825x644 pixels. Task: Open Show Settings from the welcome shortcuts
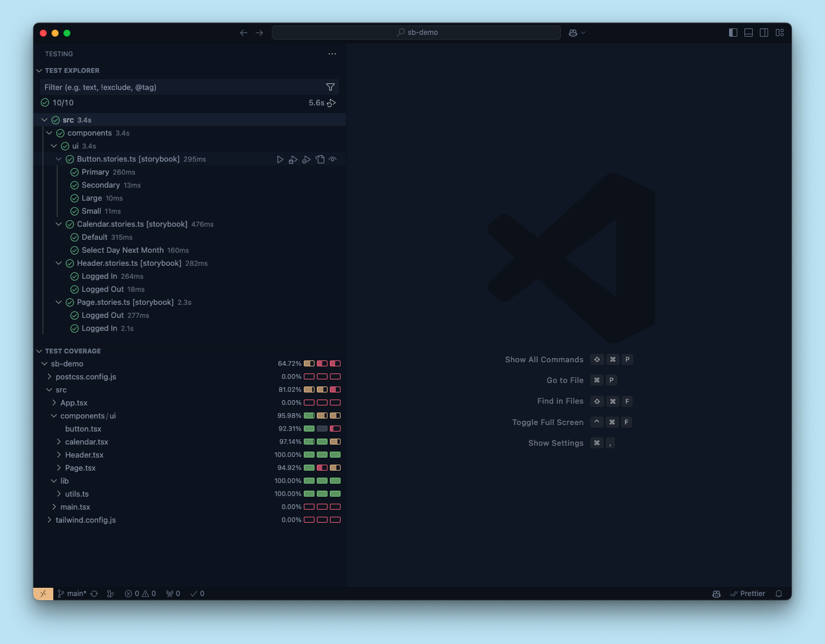[x=555, y=443]
